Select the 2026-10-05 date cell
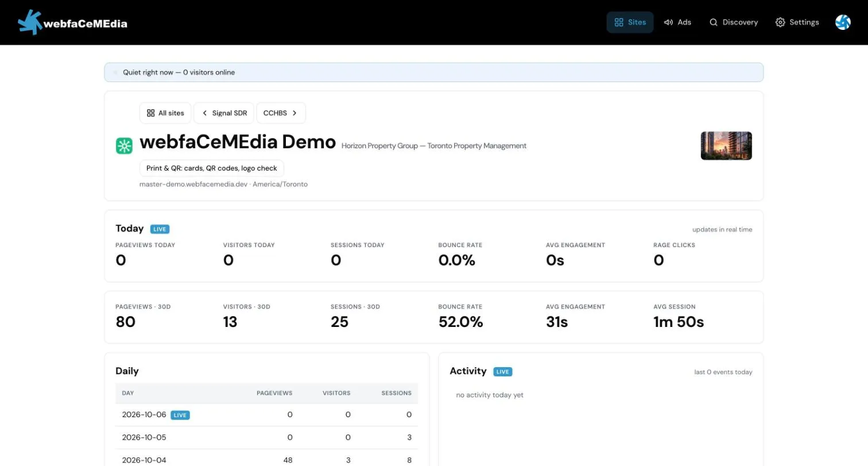The image size is (868, 466). point(144,437)
